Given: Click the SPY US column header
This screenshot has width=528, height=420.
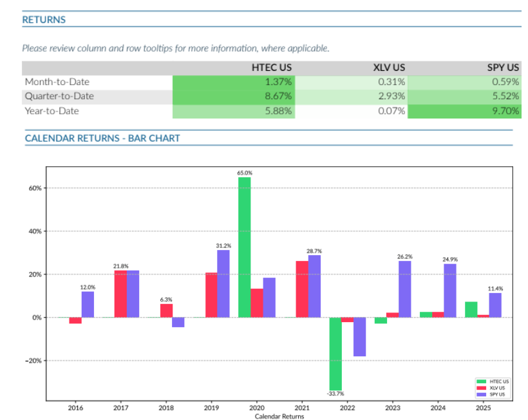Looking at the screenshot, I should [x=503, y=68].
